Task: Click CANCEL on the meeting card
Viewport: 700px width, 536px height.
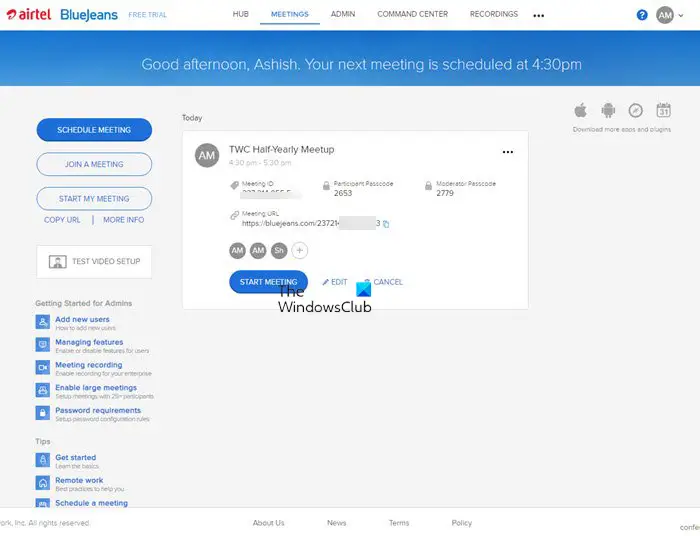Action: (x=383, y=282)
